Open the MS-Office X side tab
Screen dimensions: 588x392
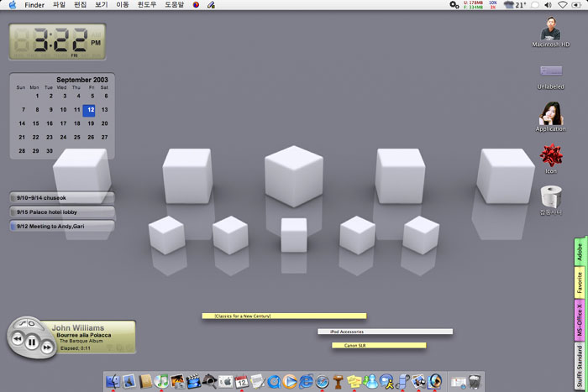(580, 320)
